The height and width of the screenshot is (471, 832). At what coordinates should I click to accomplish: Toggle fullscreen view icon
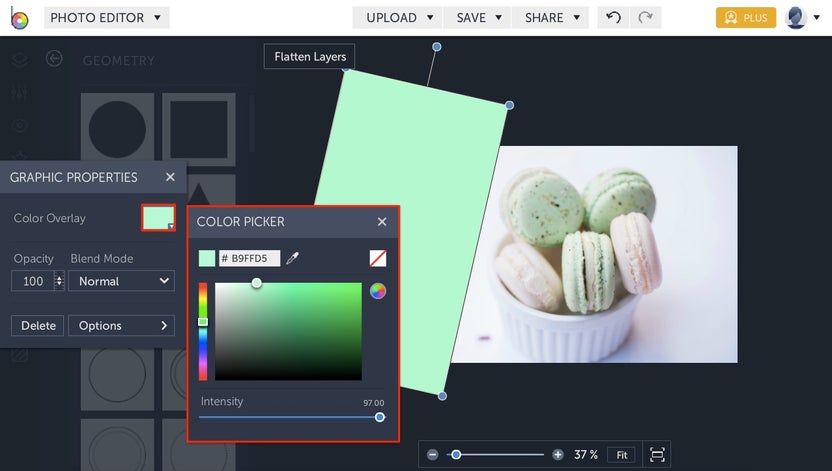pos(657,455)
